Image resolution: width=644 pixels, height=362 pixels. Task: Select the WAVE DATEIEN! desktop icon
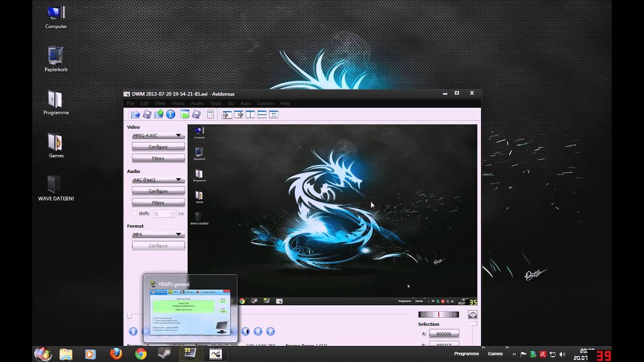pyautogui.click(x=56, y=189)
